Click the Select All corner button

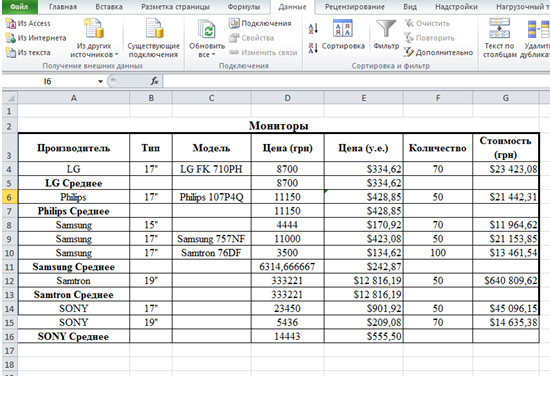(10, 98)
